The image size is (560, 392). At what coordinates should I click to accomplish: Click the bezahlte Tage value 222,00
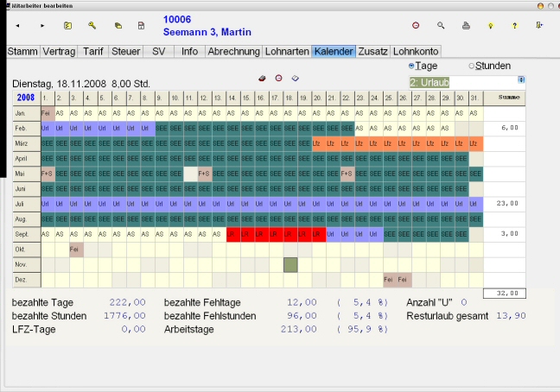128,303
